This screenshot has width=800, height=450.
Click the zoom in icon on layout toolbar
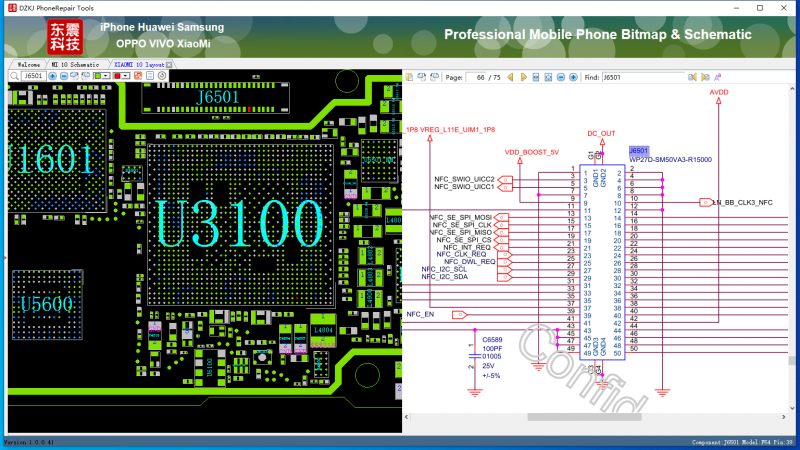tap(52, 76)
